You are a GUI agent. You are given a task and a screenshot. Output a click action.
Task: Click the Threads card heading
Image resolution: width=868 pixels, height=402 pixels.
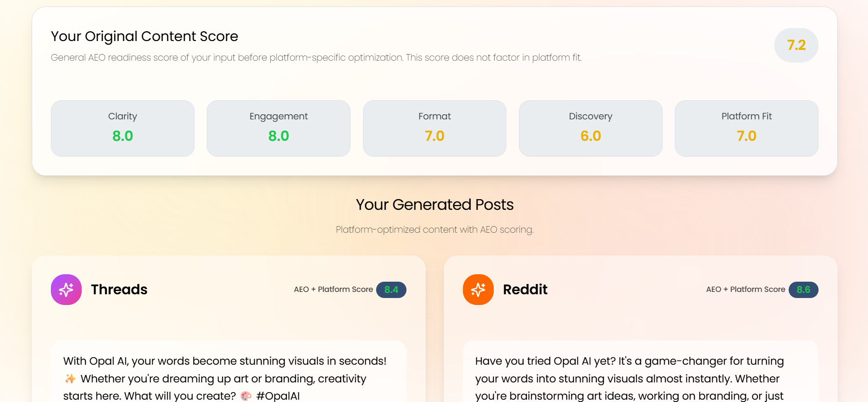click(x=119, y=290)
